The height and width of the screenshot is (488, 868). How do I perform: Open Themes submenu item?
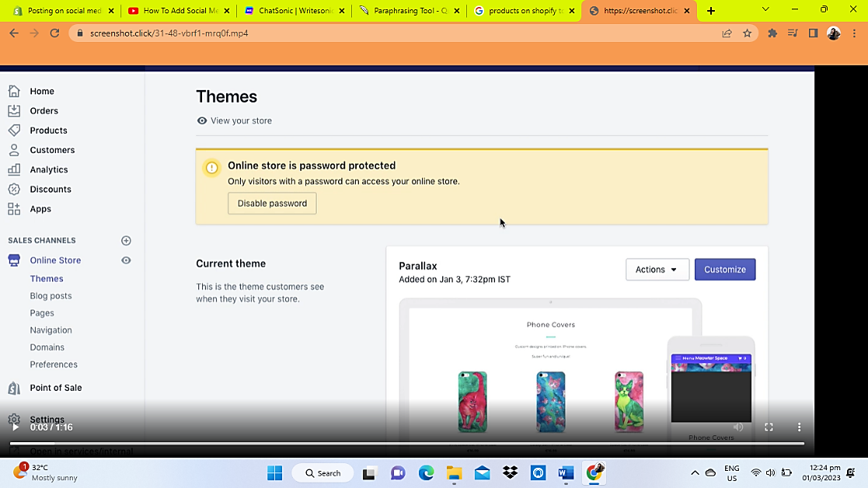47,279
